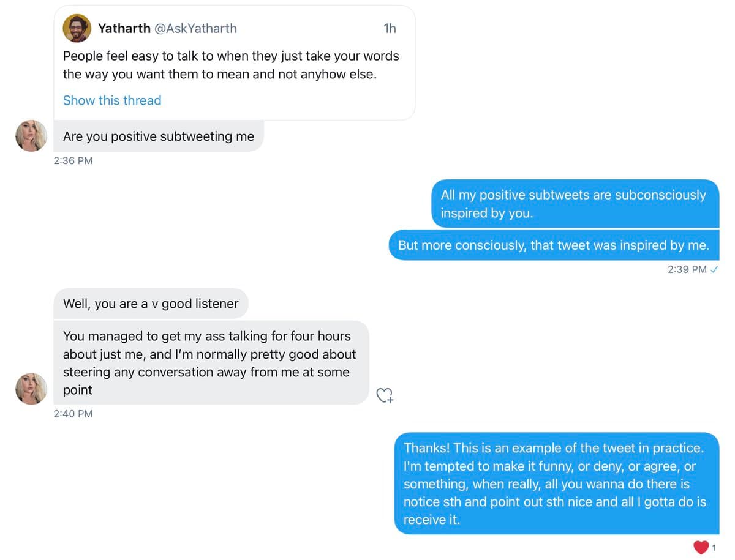
Task: Click the add reaction heart-plus icon
Action: point(385,396)
